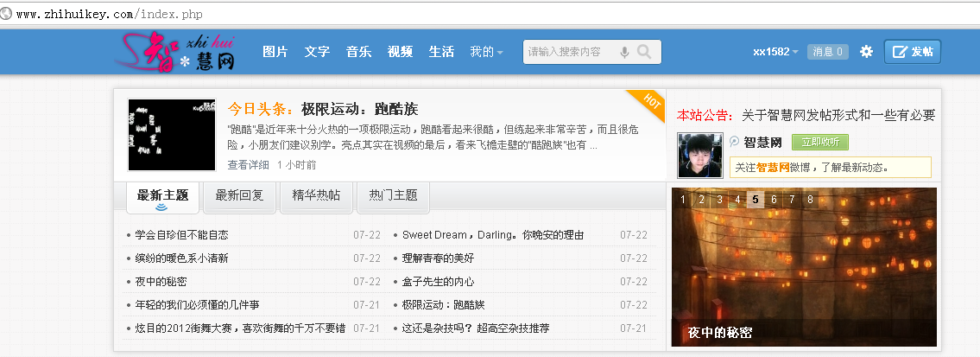Image resolution: width=980 pixels, height=357 pixels.
Task: Click the weibo icon beside 智慧网
Action: coord(735,142)
